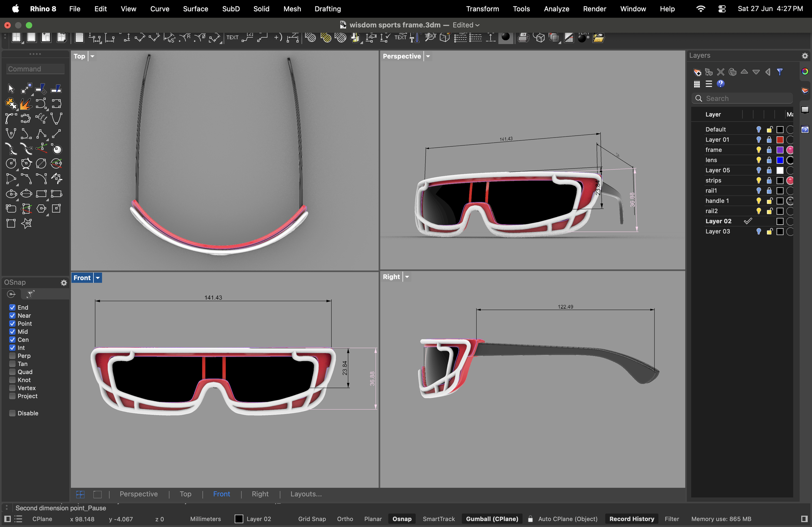Toggle Gumball (CPlane) in status bar

(492, 519)
